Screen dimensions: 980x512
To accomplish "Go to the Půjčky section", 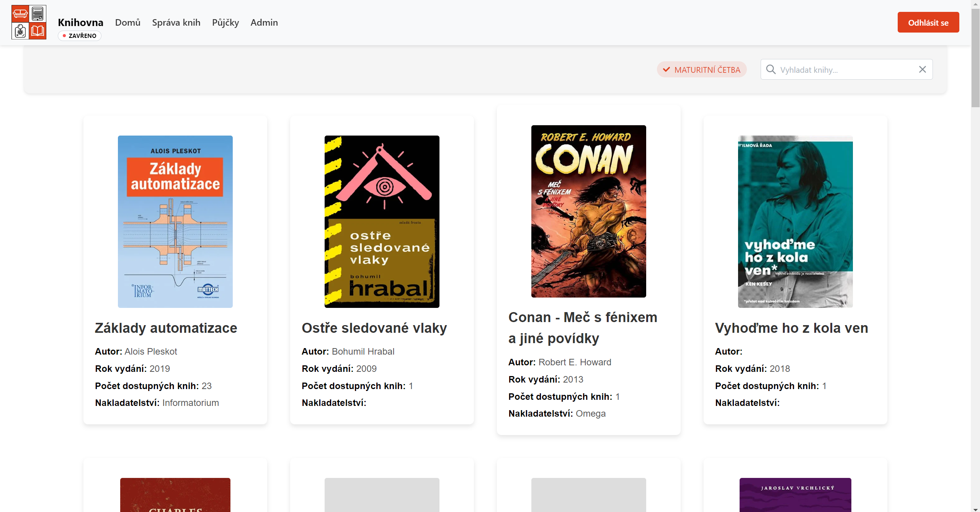I will point(225,23).
